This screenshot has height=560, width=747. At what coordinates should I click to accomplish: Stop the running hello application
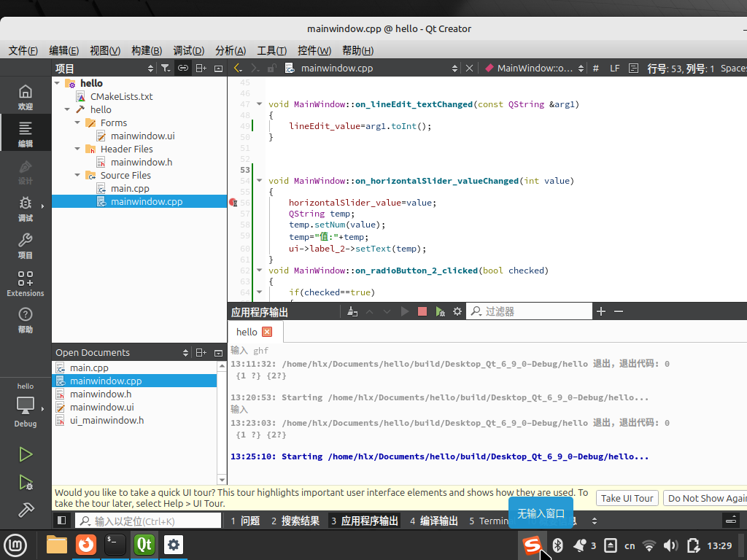[x=422, y=311]
